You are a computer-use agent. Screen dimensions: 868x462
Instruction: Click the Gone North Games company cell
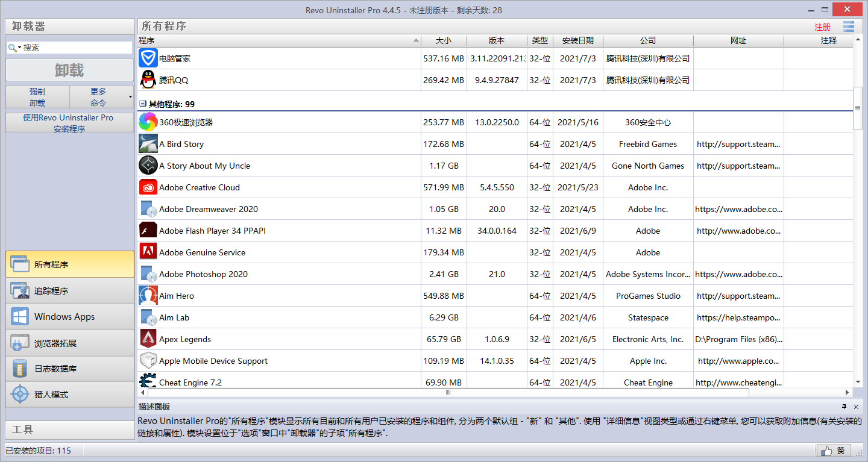coord(648,166)
